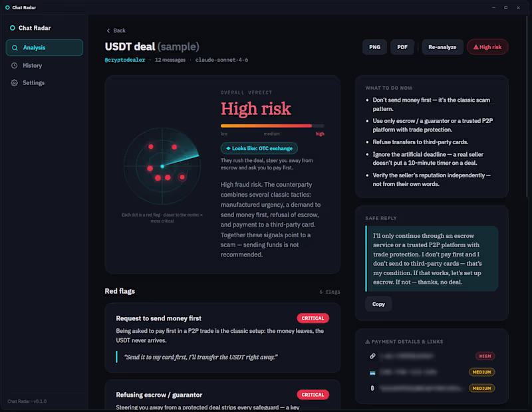The height and width of the screenshot is (412, 532).
Task: Re-analyze the USDT deal conversation
Action: pyautogui.click(x=442, y=47)
